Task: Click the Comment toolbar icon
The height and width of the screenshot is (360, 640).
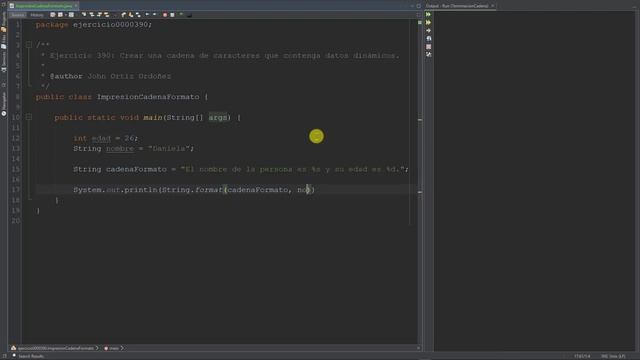Action: click(x=181, y=15)
